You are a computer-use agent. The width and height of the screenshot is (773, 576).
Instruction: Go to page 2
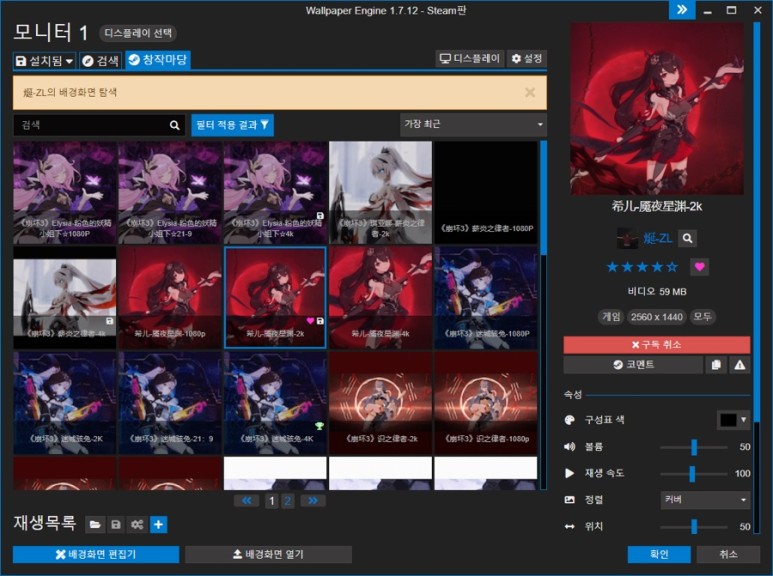(288, 501)
